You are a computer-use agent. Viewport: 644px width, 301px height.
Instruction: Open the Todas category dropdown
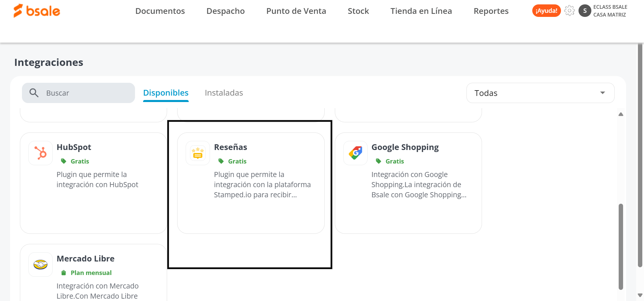[540, 93]
